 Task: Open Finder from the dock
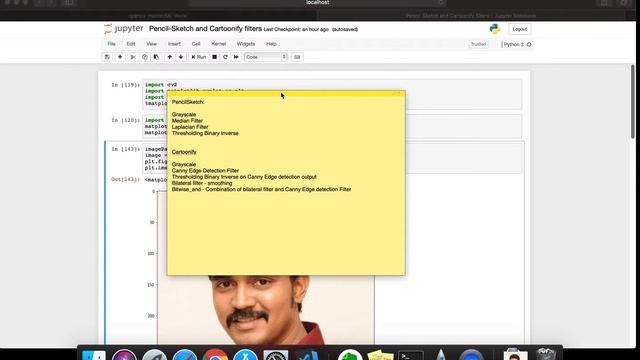click(x=94, y=356)
